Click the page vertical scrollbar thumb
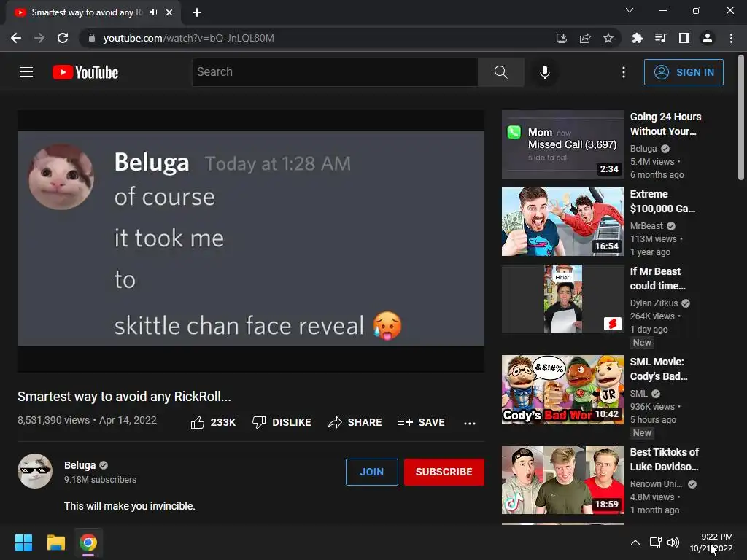The height and width of the screenshot is (560, 747). point(741,117)
